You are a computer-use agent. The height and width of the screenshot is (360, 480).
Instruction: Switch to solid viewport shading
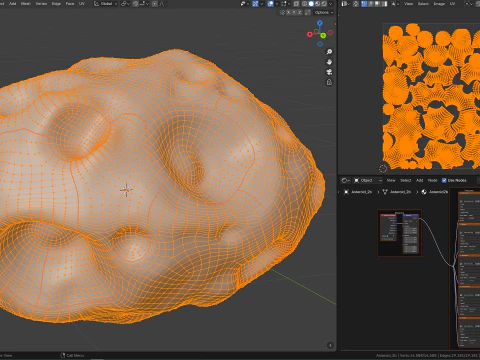point(311,4)
